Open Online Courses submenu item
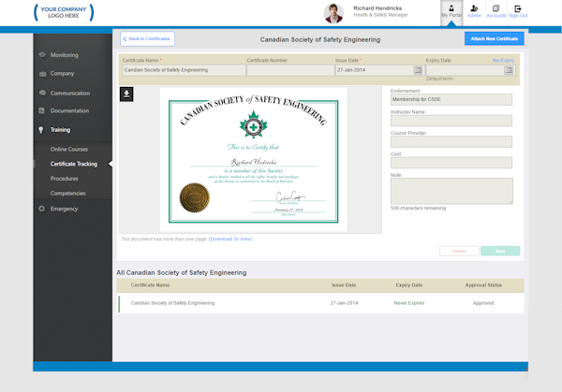Image resolution: width=562 pixels, height=392 pixels. 68,150
